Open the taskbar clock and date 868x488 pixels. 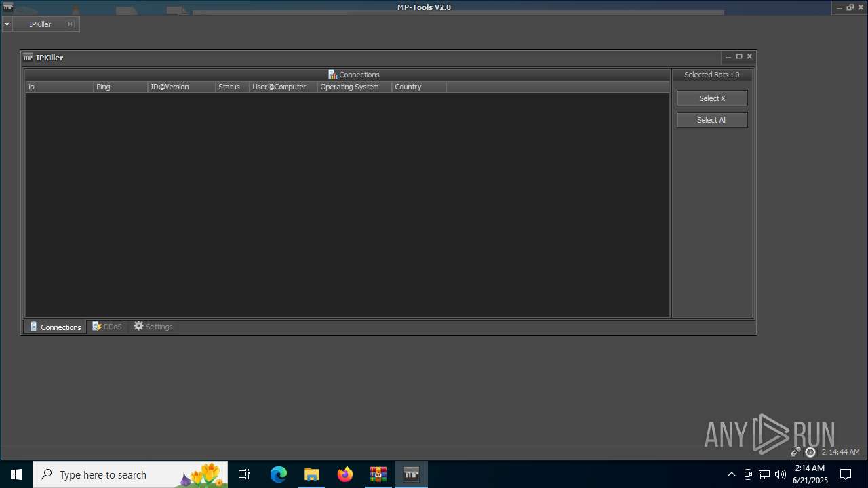[x=810, y=474]
